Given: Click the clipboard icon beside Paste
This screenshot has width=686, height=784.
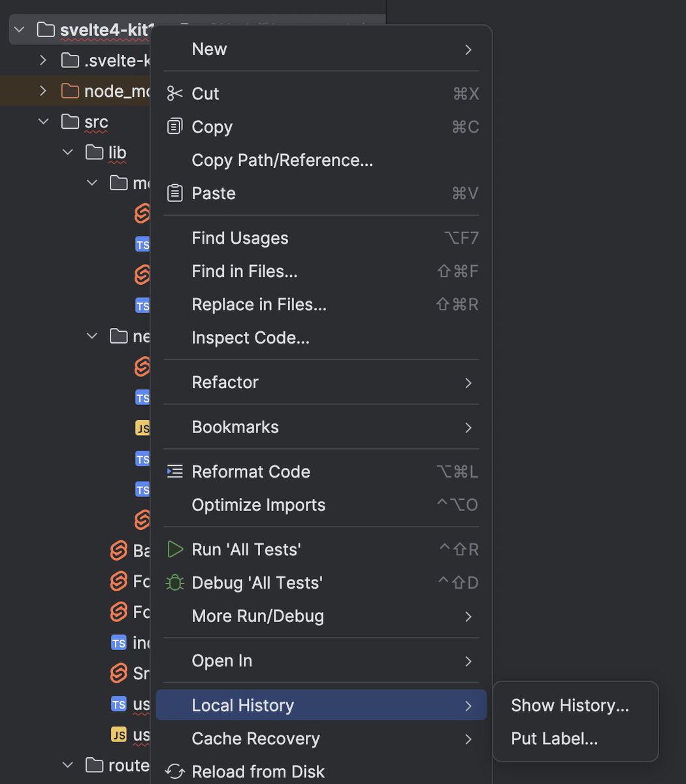Looking at the screenshot, I should [x=174, y=193].
